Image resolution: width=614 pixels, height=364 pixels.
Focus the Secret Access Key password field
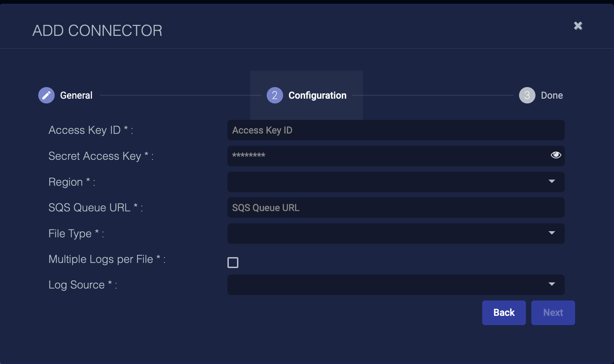(386, 156)
